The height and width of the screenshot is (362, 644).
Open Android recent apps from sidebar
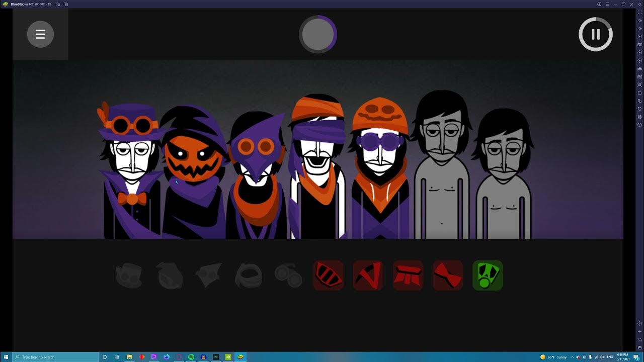(x=639, y=347)
